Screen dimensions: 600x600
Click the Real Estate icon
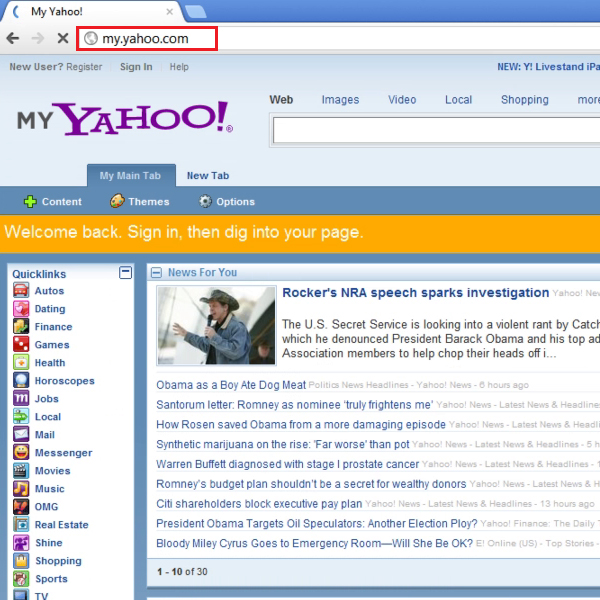[21, 524]
